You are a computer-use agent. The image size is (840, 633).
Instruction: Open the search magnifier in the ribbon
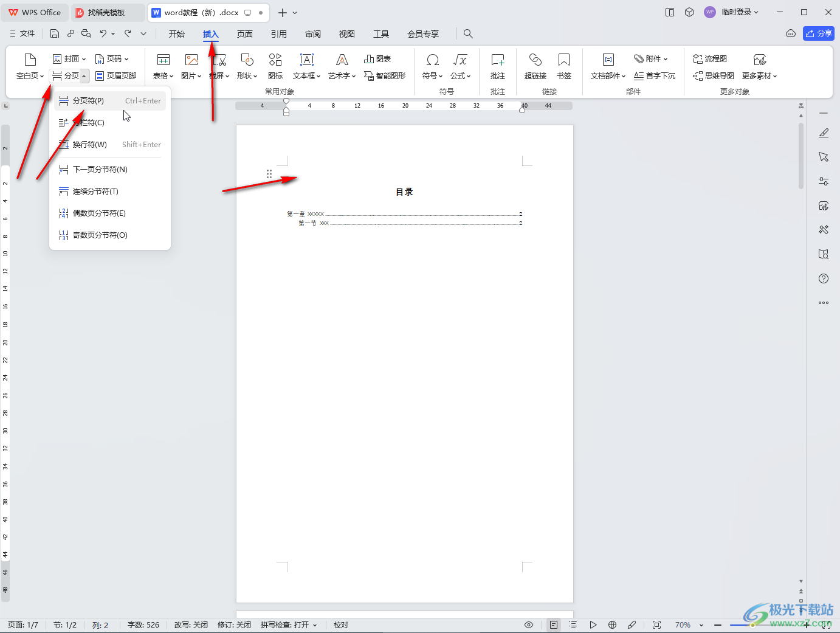468,33
